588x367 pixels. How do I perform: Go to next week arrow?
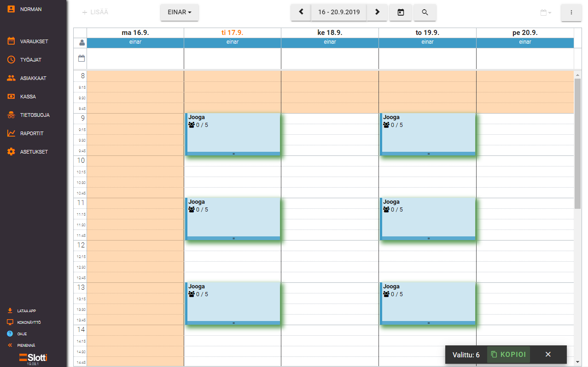377,12
